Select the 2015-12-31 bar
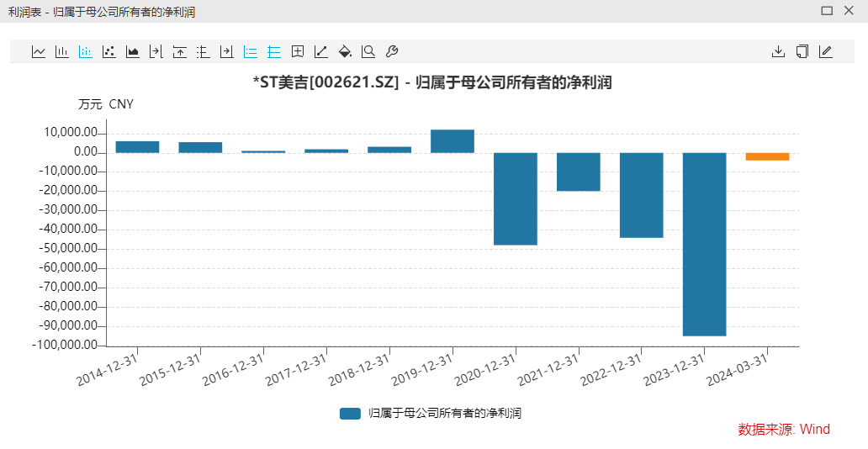Image resolution: width=868 pixels, height=449 pixels. pyautogui.click(x=200, y=147)
